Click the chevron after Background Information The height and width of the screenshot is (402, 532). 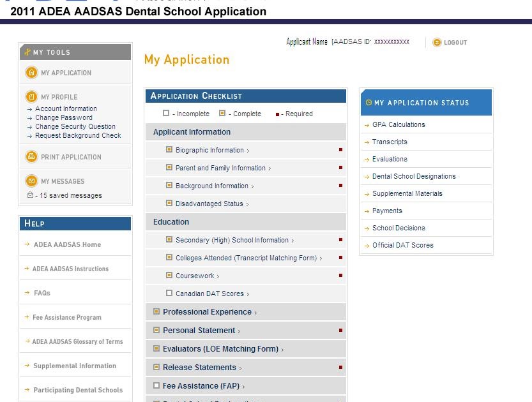coord(253,187)
